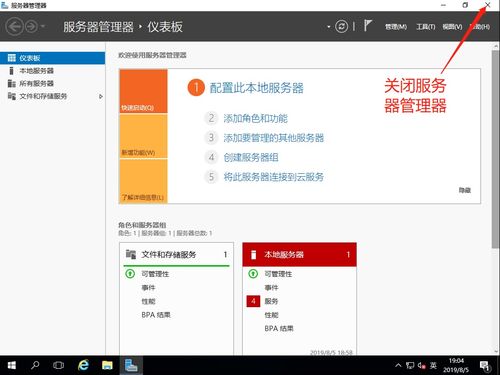Image resolution: width=500 pixels, height=375 pixels.
Task: Click 创建服务器组 link
Action: pyautogui.click(x=251, y=157)
